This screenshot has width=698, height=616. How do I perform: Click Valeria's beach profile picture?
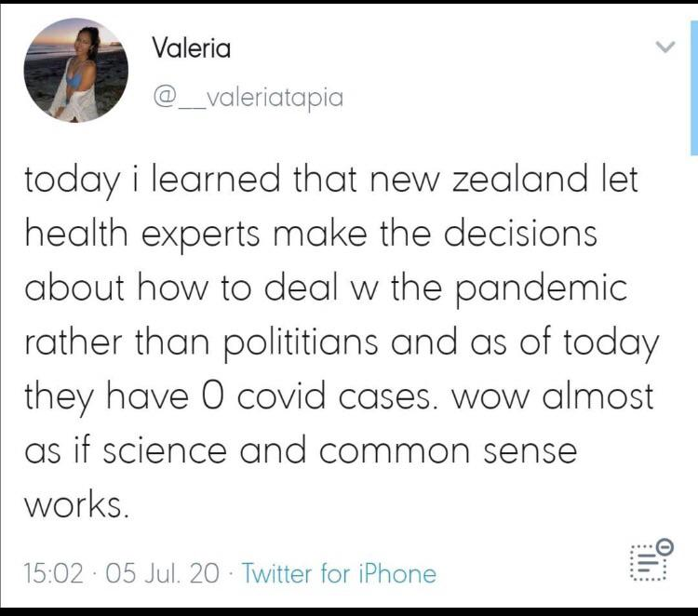pos(75,70)
